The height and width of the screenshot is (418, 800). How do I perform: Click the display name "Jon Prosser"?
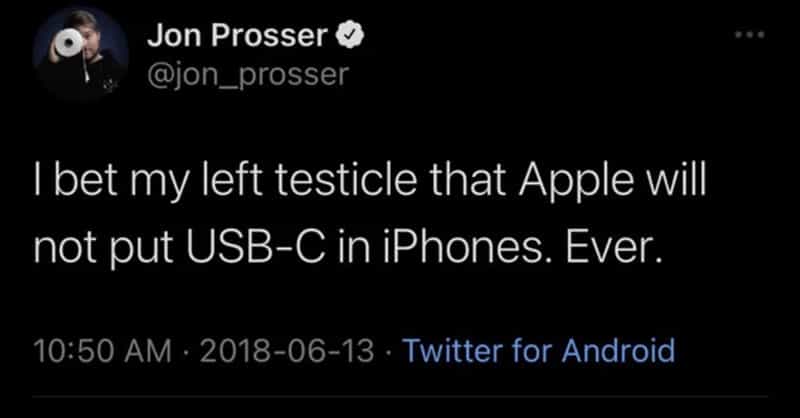[x=236, y=37]
